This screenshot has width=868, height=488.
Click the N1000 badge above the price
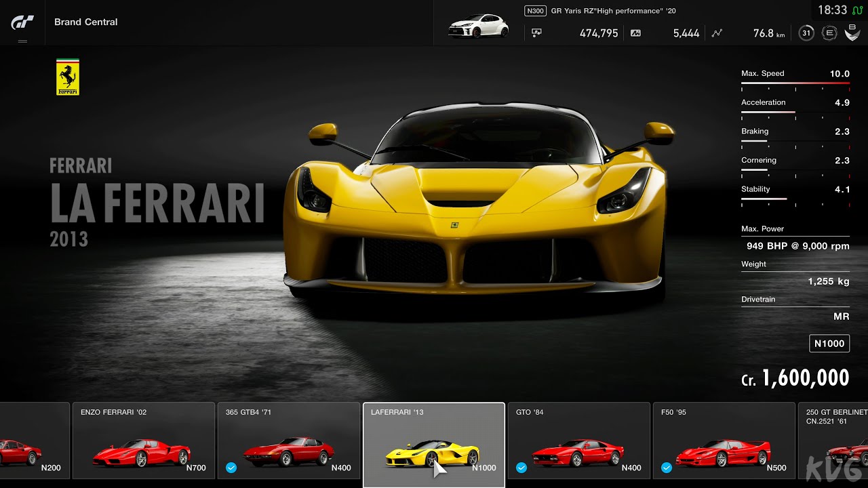829,343
